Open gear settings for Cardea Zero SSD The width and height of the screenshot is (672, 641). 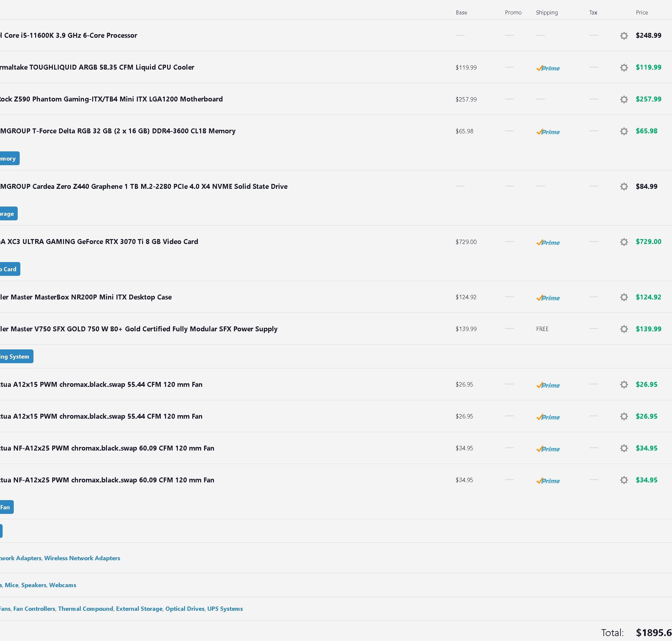tap(624, 187)
